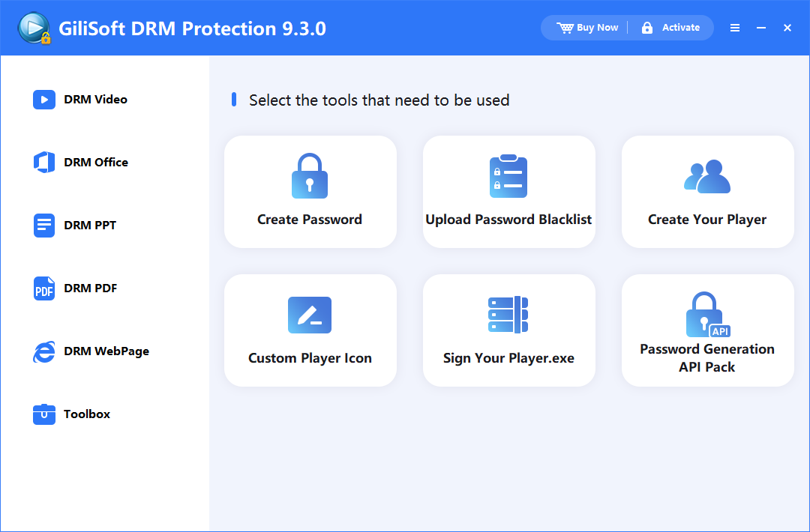Open the hamburger menu in title bar
The height and width of the screenshot is (532, 810).
coord(734,28)
